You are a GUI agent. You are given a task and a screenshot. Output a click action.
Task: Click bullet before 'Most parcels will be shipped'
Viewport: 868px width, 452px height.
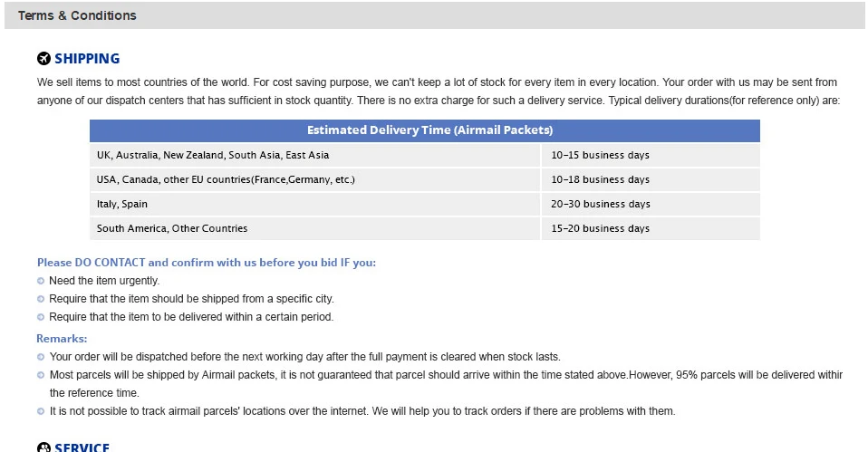click(41, 375)
